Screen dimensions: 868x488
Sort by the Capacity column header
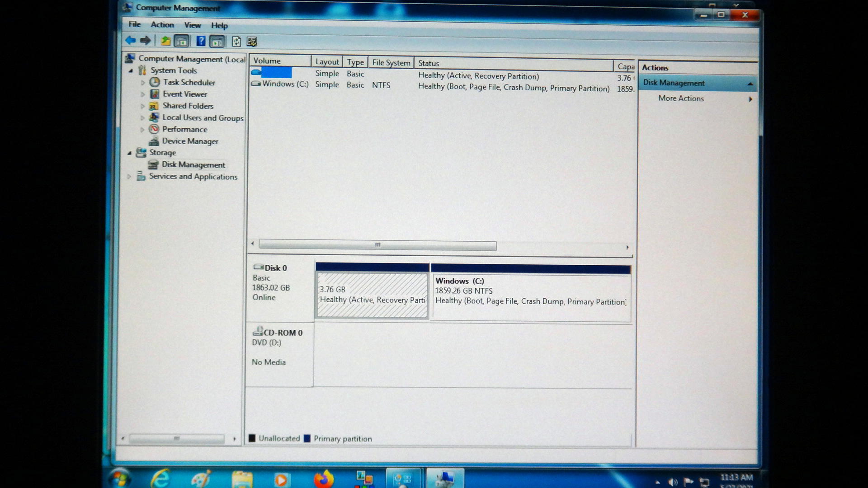coord(626,66)
